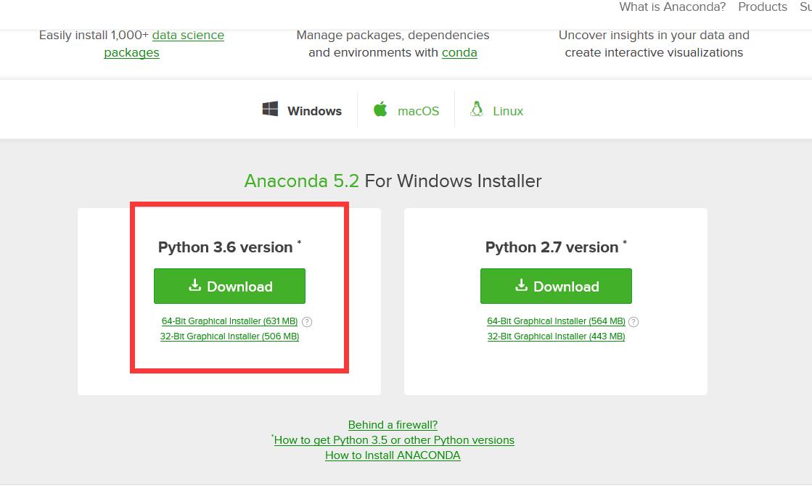Open 32-Bit Graphical Installer (443 MB) link
812x504 pixels.
(556, 336)
